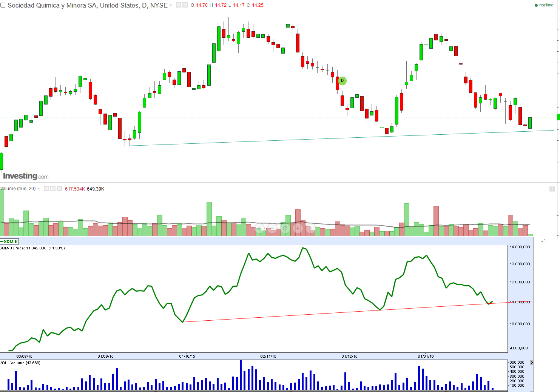Viewport: 560px width, 392px height.
Task: Click the 01/09/15 date axis label
Action: 105,356
